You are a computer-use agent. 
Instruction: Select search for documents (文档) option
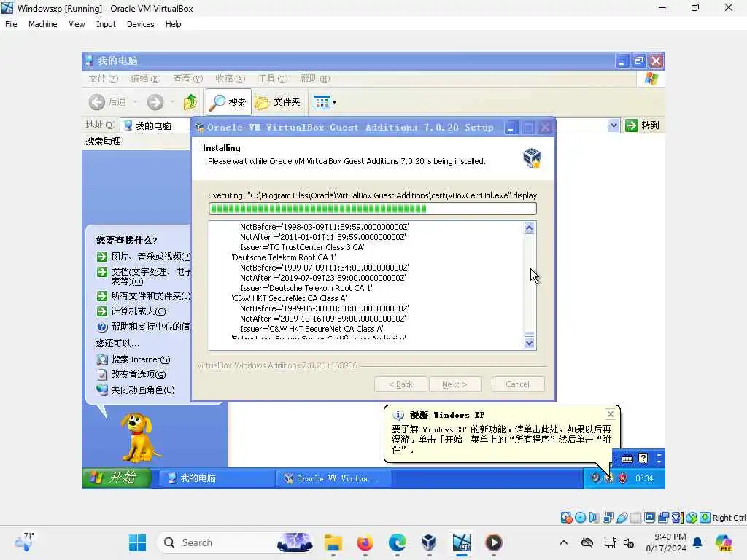click(x=144, y=276)
